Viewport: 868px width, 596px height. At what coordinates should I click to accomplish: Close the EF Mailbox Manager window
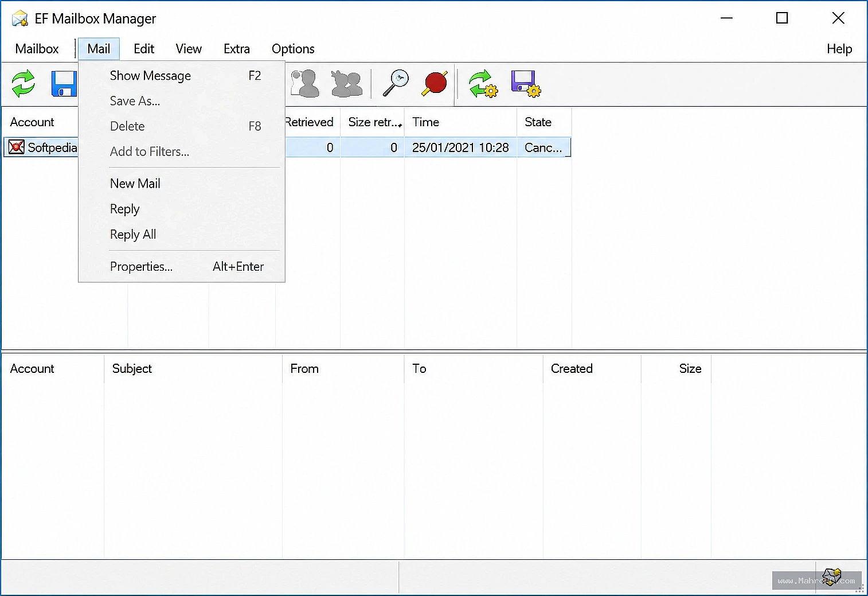tap(838, 18)
